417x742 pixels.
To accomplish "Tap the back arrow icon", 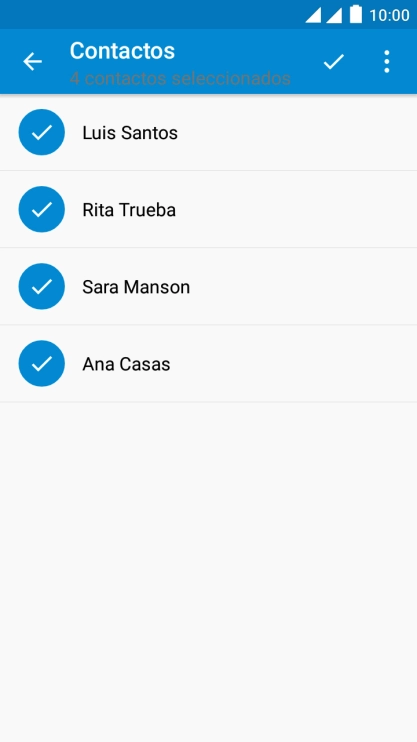I will [33, 62].
